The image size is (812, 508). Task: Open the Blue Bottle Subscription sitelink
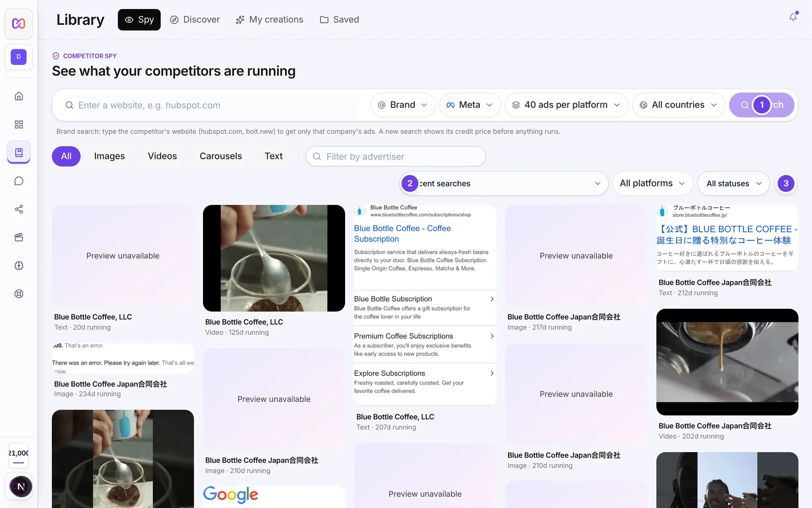coord(424,307)
